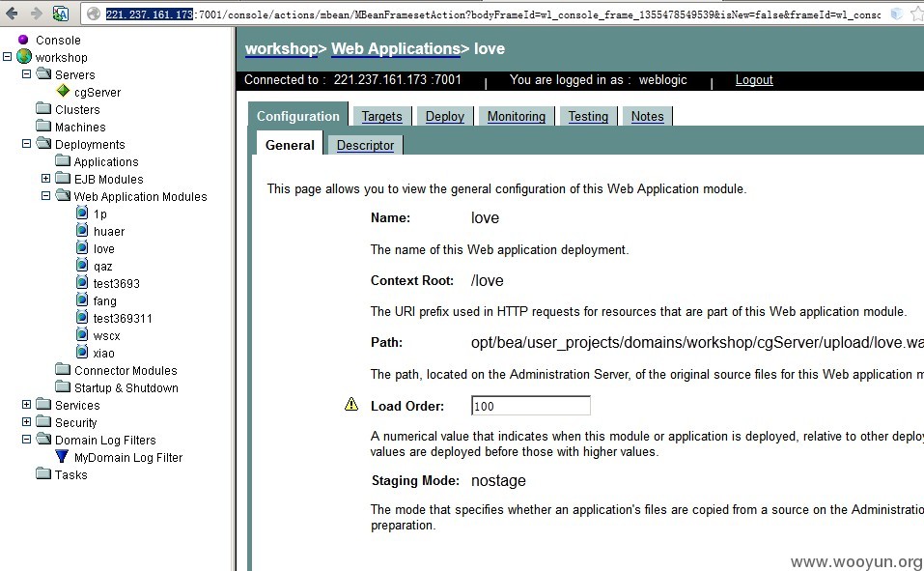Viewport: 924px width, 571px height.
Task: Click the browser back arrow
Action: [12, 13]
